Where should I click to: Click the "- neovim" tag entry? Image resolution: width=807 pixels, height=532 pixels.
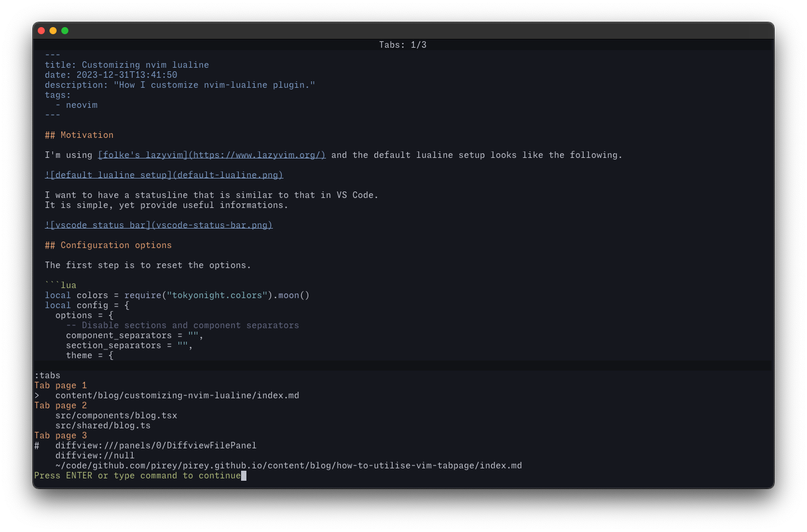tap(77, 105)
